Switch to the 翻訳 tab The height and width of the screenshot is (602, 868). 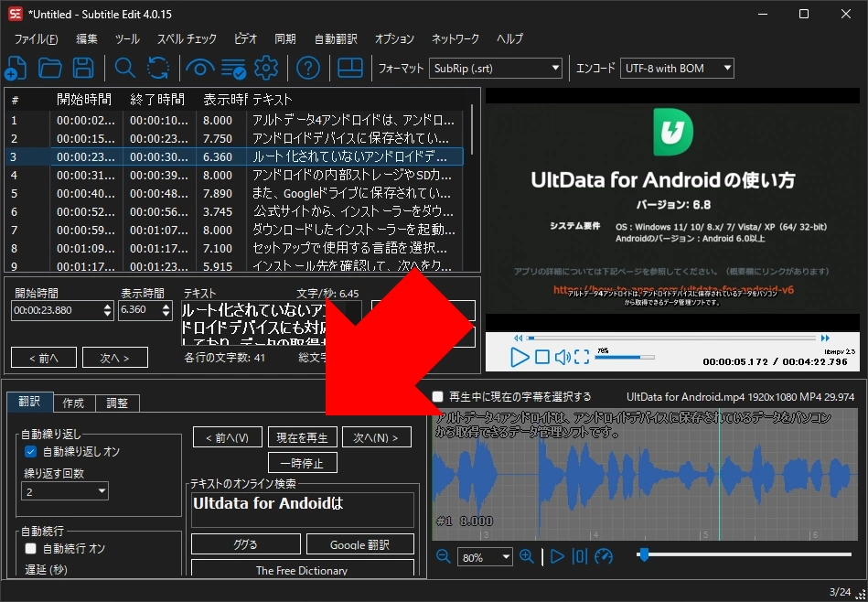coord(30,402)
